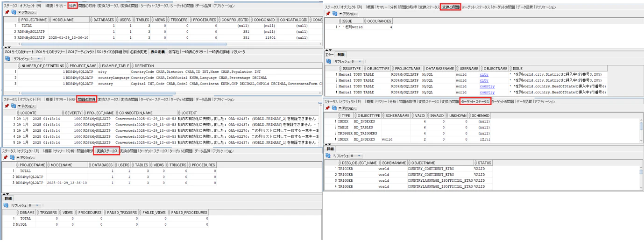This screenshot has height=242, width=644.
Task: Click the refresh icon beside リフレッシュ above DBNAME table
Action: (x=7, y=205)
